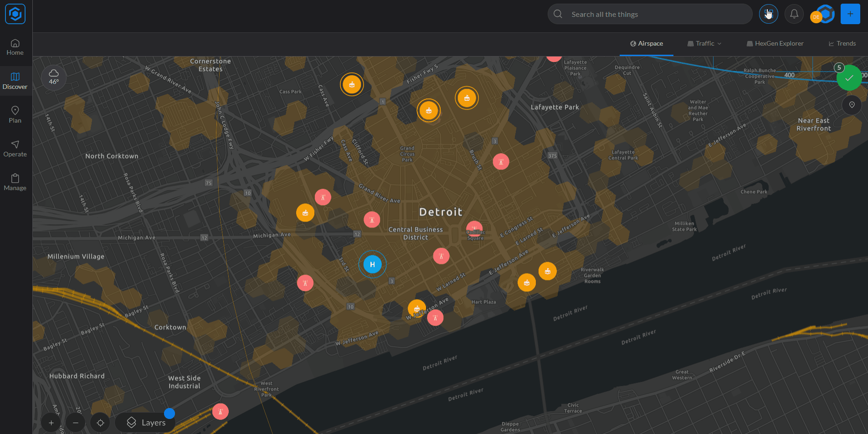Screen dimensions: 868x434
Task: Switch to the Trends tab
Action: 842,44
